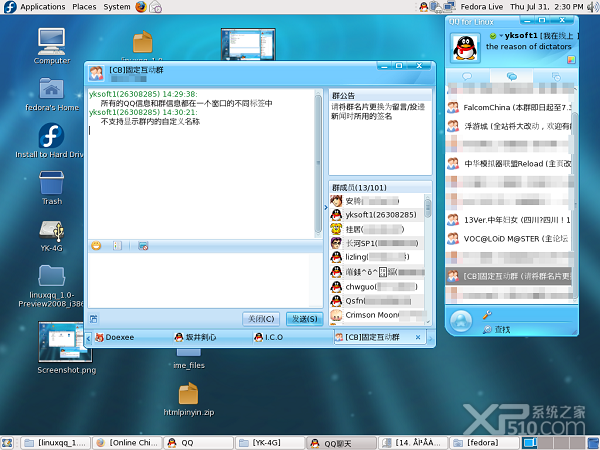Screen dimensions: 600x450
Task: Close the [CB]固定互动群 tab with its x
Action: 418,337
